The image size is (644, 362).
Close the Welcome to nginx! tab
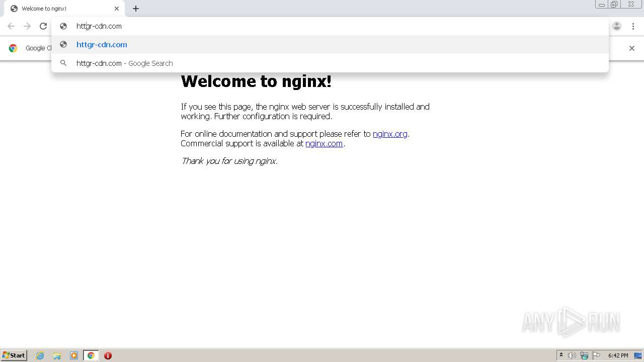coord(117,9)
